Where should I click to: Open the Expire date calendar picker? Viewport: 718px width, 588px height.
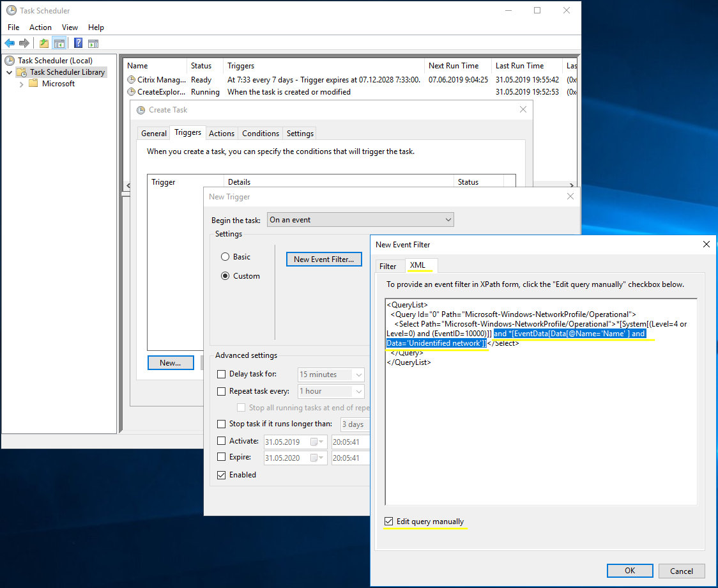coord(317,458)
